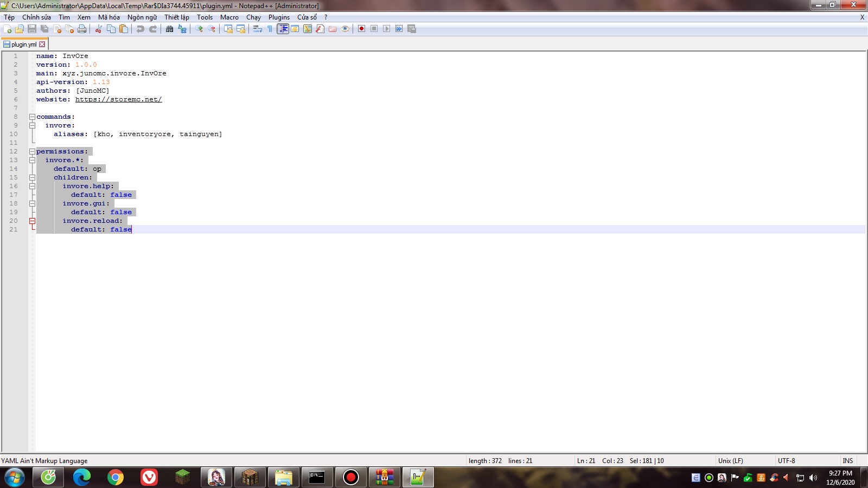The height and width of the screenshot is (488, 868).
Task: Zoom in on the editor text
Action: pos(199,29)
